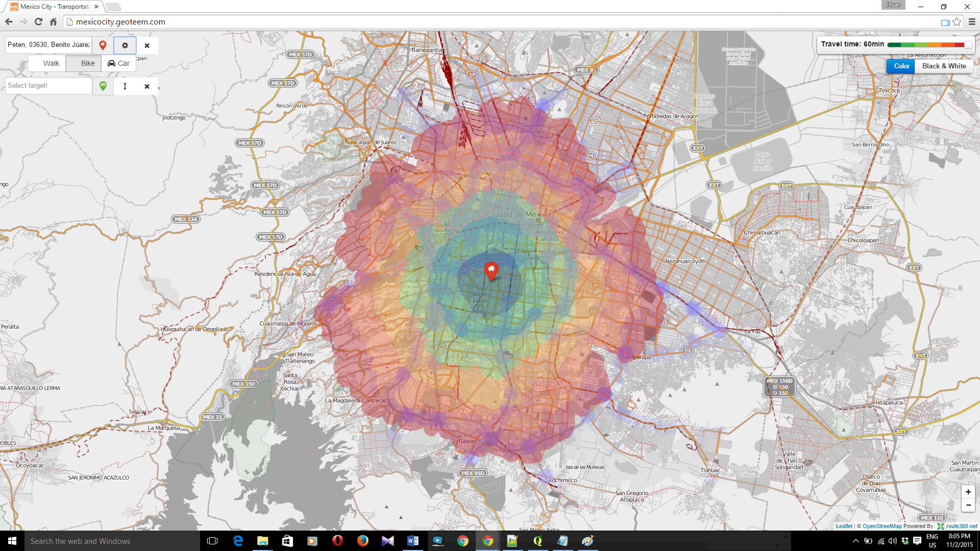980x551 pixels.
Task: Open the route360.net link
Action: tap(961, 526)
